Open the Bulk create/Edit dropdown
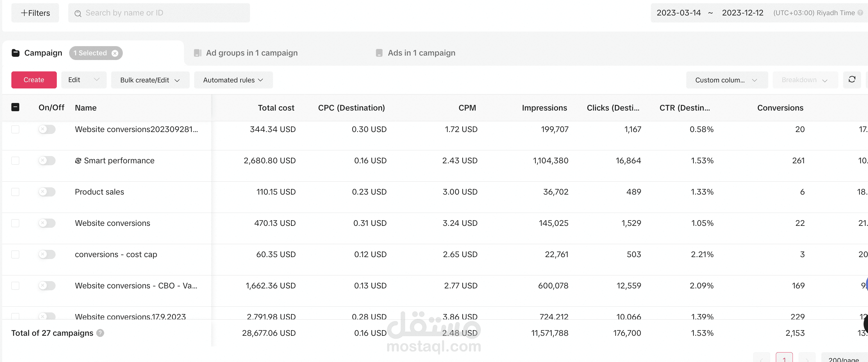Screen dimensions: 868x362 coord(150,80)
